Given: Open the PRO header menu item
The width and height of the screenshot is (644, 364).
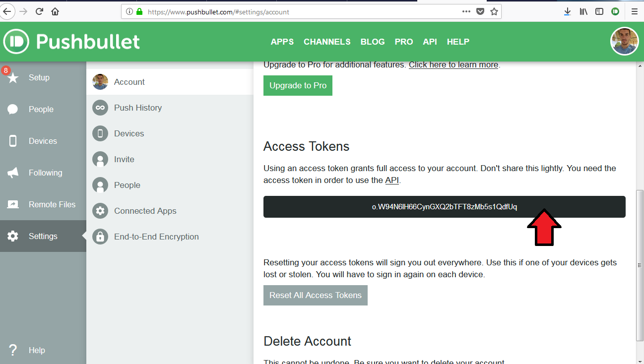Looking at the screenshot, I should coord(404,42).
